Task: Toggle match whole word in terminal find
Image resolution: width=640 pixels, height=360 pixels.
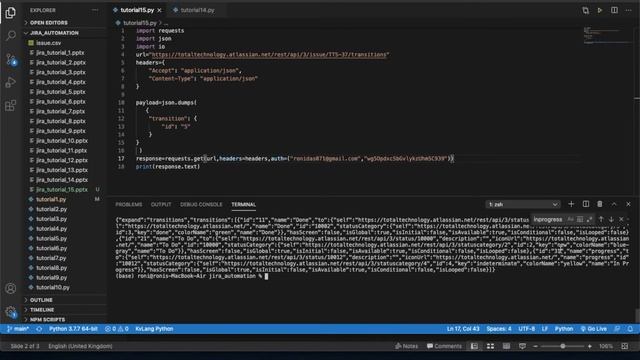Action: [580, 220]
